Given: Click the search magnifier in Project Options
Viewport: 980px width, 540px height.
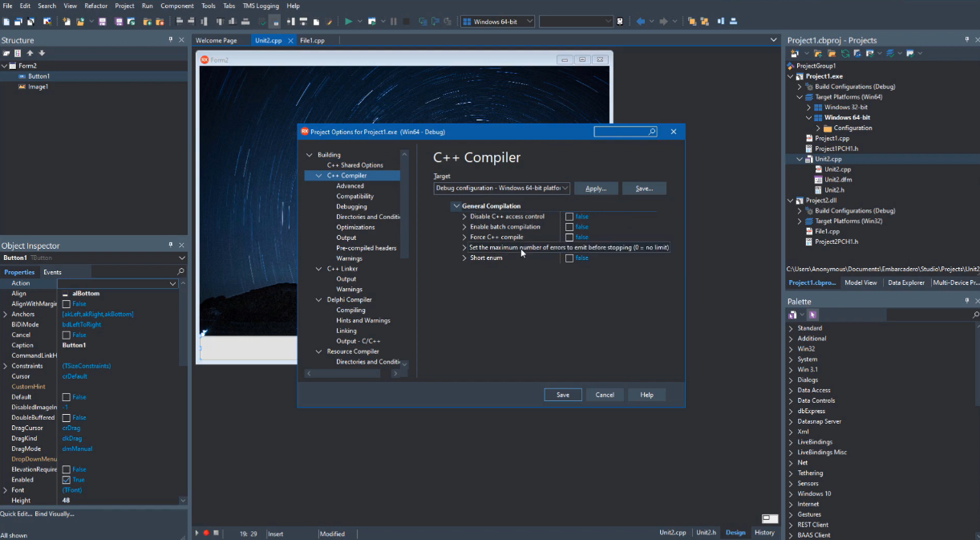Looking at the screenshot, I should [652, 132].
